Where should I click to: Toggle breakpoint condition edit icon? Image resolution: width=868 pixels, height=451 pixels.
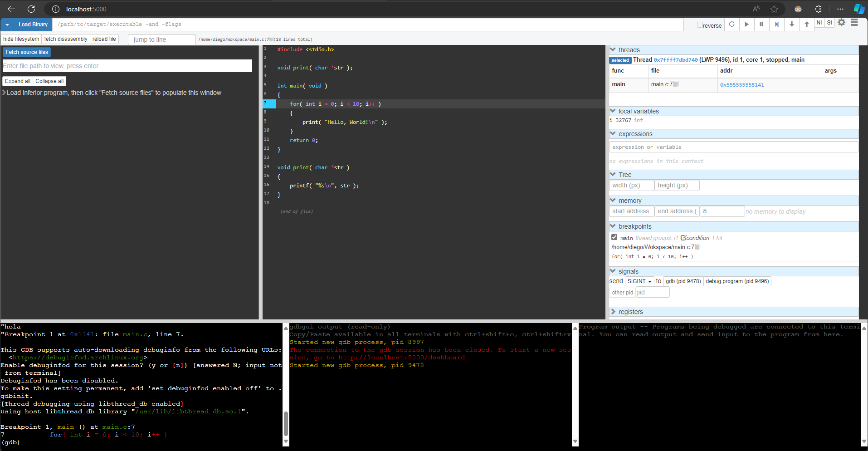pyautogui.click(x=683, y=238)
